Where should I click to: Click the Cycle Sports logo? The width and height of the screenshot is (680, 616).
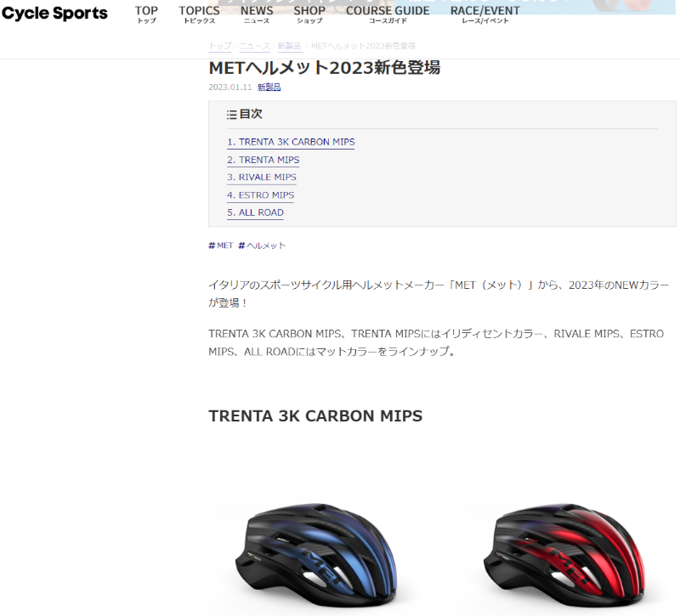(54, 14)
